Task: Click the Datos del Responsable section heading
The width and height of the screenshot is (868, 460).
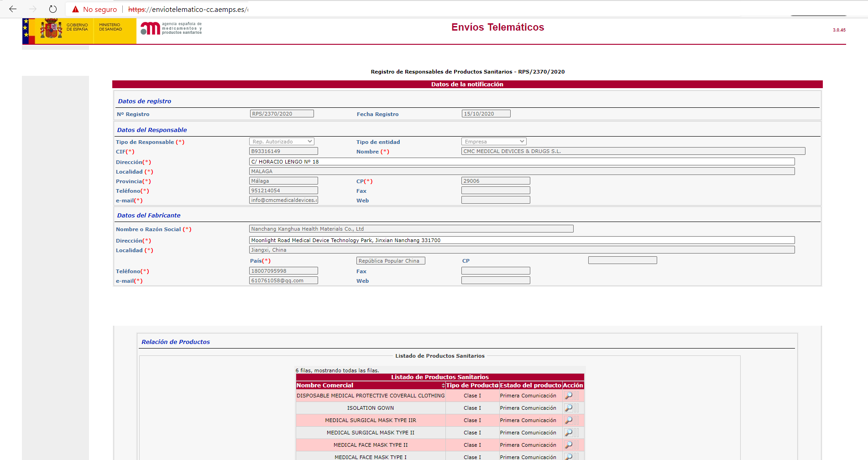Action: pos(152,130)
